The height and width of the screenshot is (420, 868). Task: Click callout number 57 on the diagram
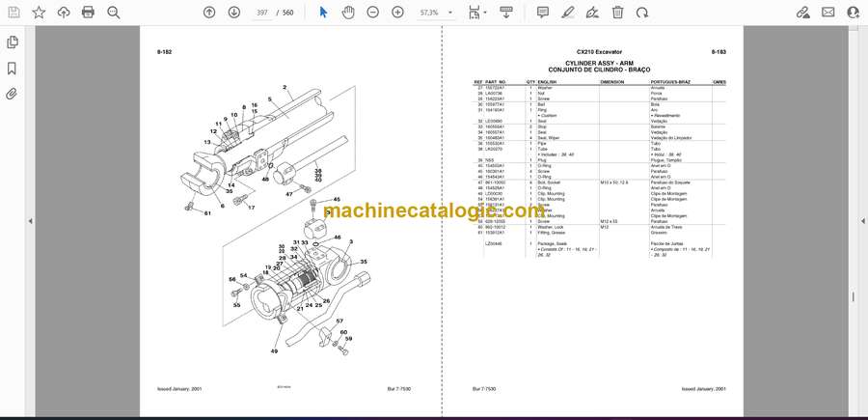339,321
